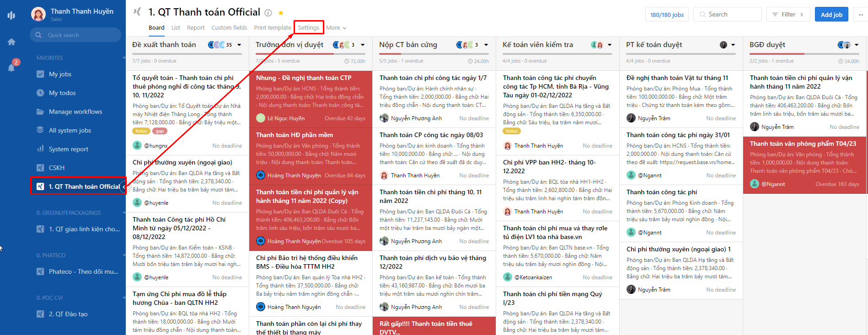Switch to the List tab
This screenshot has width=868, height=335.
tap(176, 27)
